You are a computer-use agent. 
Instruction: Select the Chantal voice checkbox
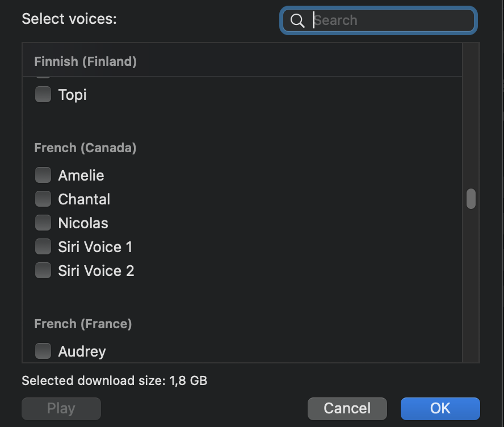(43, 199)
